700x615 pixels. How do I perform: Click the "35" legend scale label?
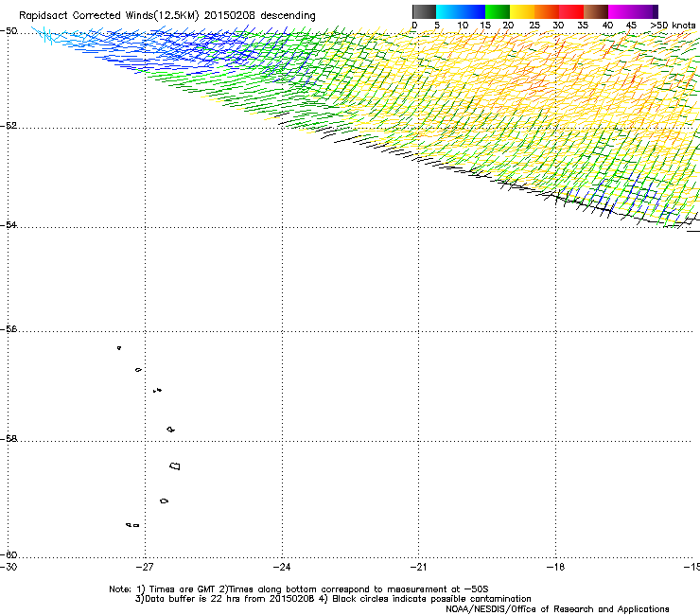tap(583, 26)
